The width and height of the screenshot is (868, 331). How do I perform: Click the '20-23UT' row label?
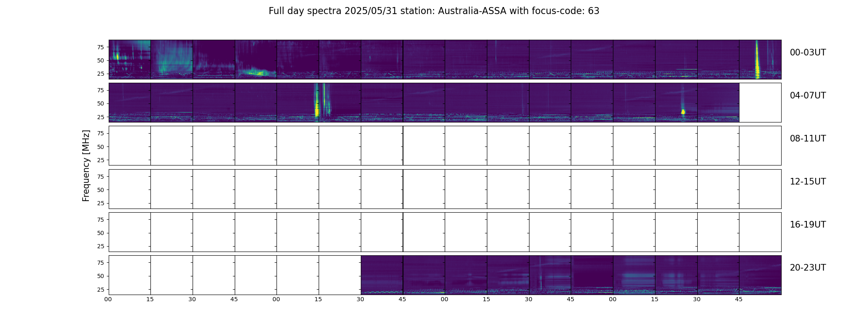pyautogui.click(x=808, y=268)
